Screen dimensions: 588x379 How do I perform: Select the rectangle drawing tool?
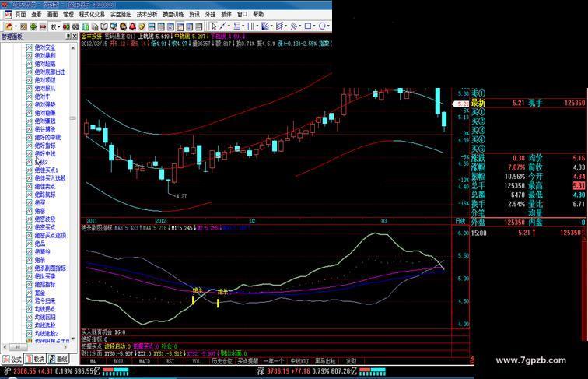coord(308,26)
